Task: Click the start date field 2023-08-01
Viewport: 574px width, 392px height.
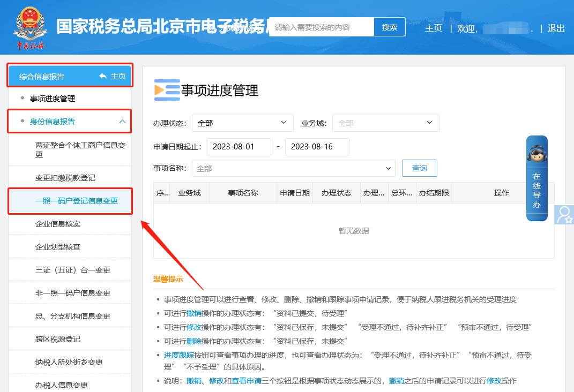Action: point(238,147)
